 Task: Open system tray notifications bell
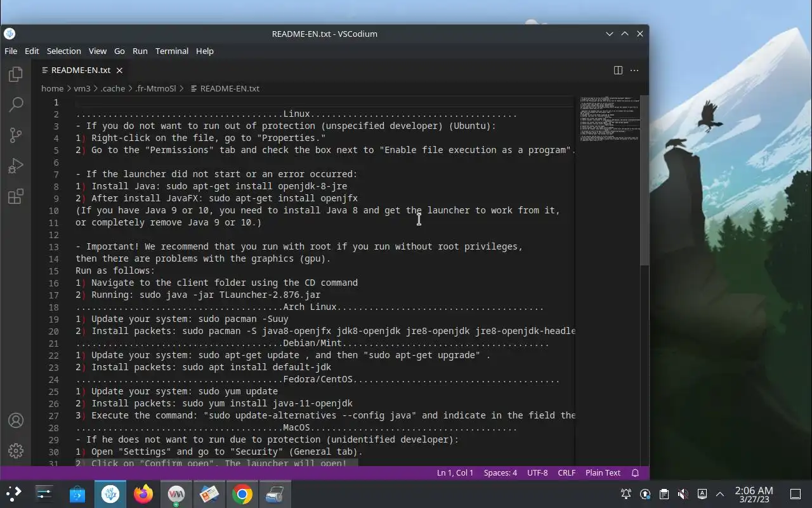pos(626,494)
